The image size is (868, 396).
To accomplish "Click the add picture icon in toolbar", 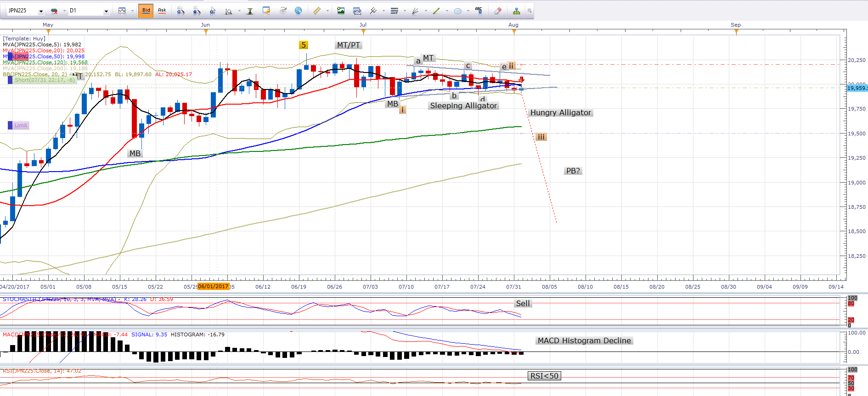I will [x=341, y=11].
